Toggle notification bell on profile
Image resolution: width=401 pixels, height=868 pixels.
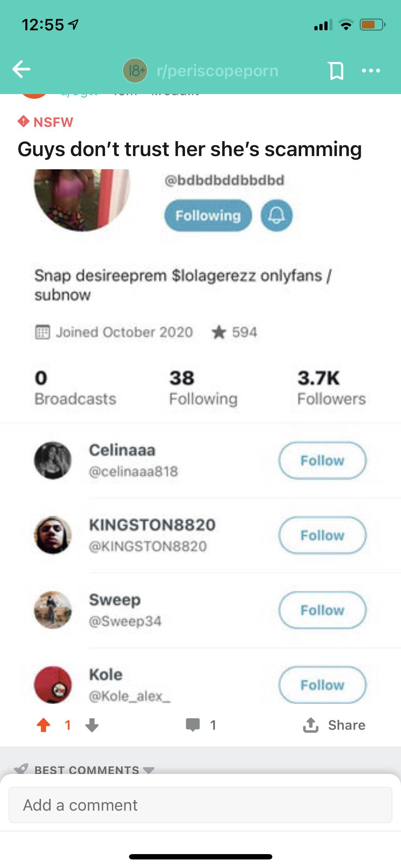[277, 215]
